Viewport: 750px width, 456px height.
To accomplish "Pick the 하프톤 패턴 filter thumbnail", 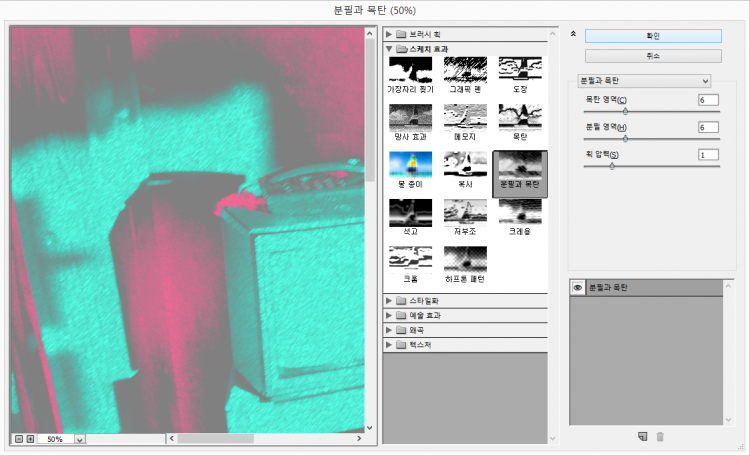I will [464, 264].
